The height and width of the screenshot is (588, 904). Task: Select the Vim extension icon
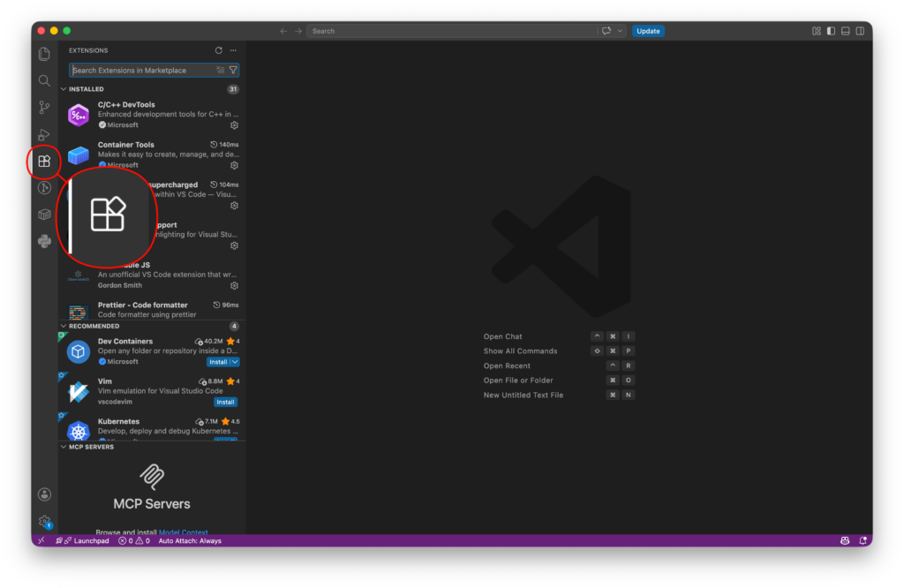79,392
